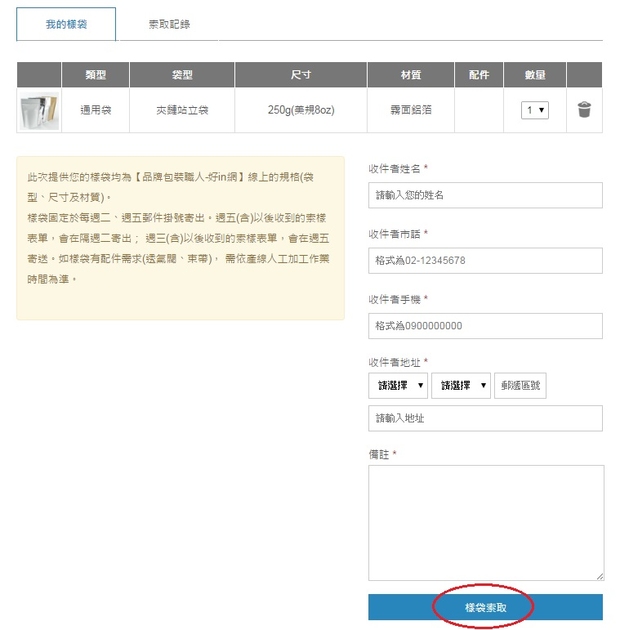Grab the remarks textarea resize handle
This screenshot has width=620, height=630.
pyautogui.click(x=599, y=576)
